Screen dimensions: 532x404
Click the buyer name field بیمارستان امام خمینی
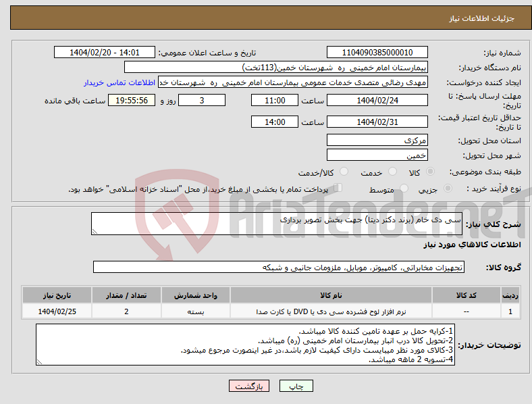pyautogui.click(x=276, y=67)
